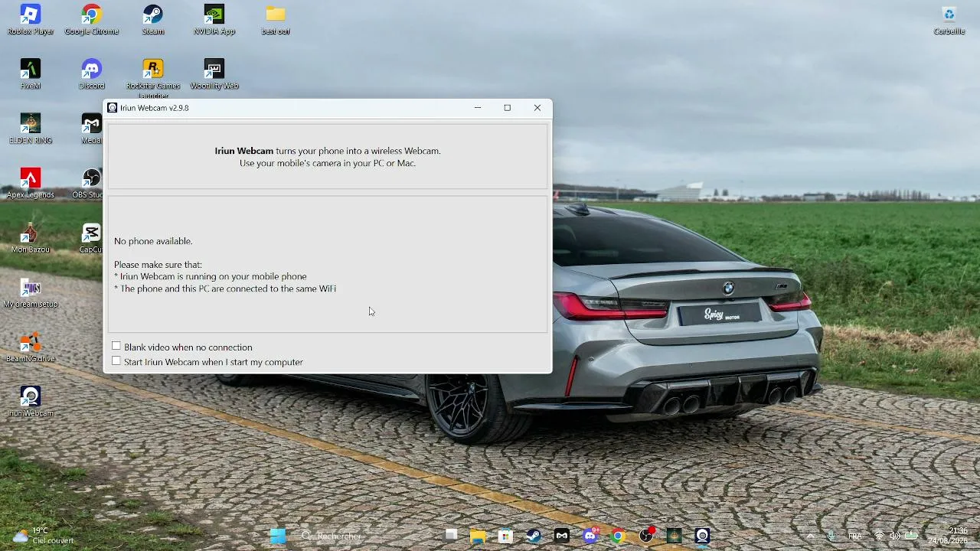Select the Discord desktop icon
Image resolution: width=980 pixels, height=551 pixels.
pyautogui.click(x=92, y=74)
